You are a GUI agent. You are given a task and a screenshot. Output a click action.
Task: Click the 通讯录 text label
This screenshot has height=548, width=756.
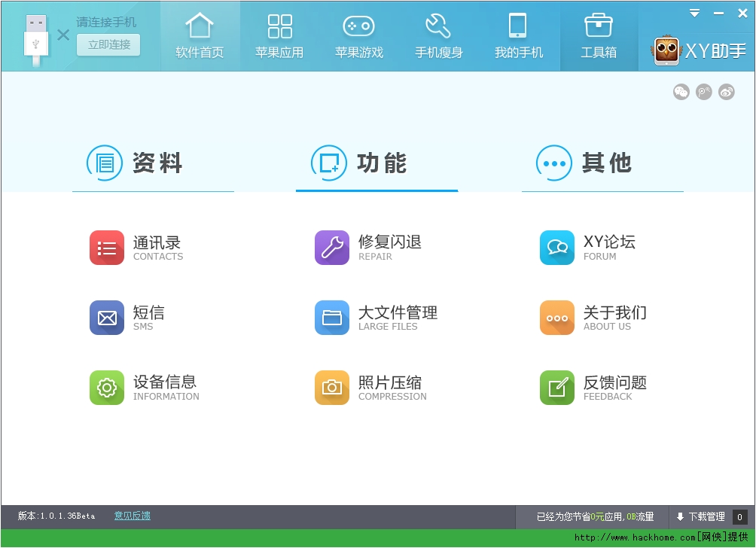pos(157,242)
